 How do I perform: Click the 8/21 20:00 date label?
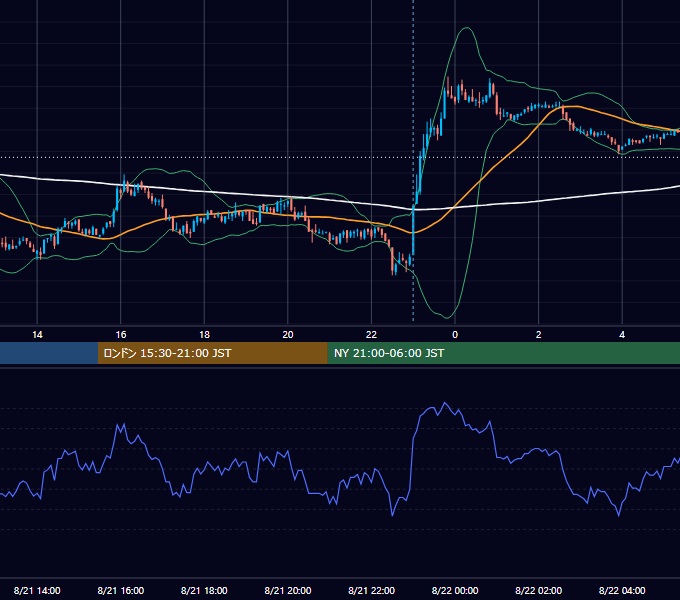288,590
